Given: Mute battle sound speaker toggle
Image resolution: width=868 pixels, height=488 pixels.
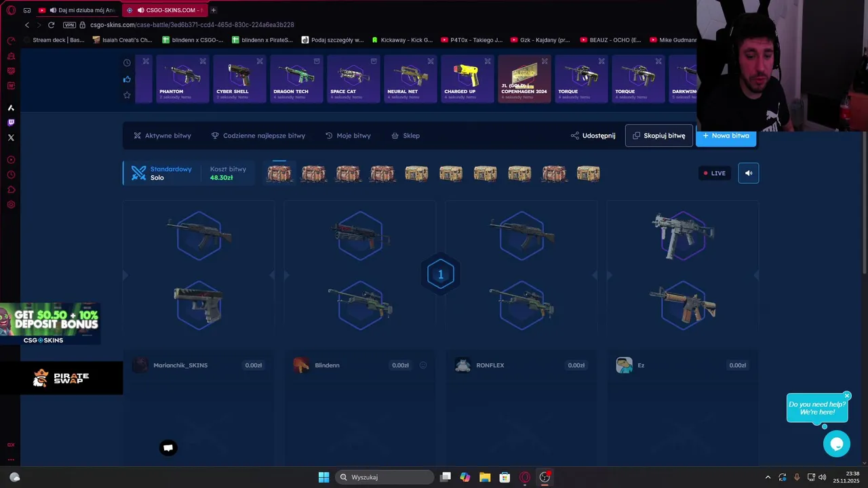Looking at the screenshot, I should [x=749, y=173].
